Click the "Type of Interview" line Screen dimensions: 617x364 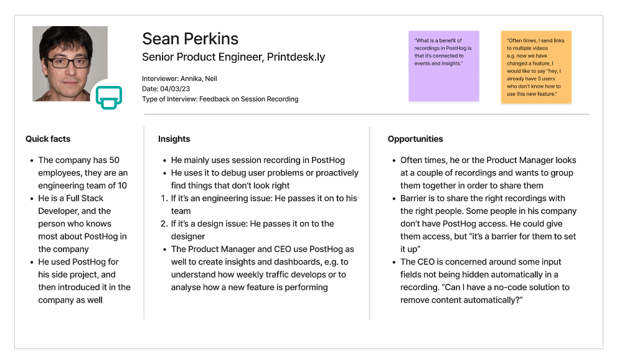coord(220,99)
